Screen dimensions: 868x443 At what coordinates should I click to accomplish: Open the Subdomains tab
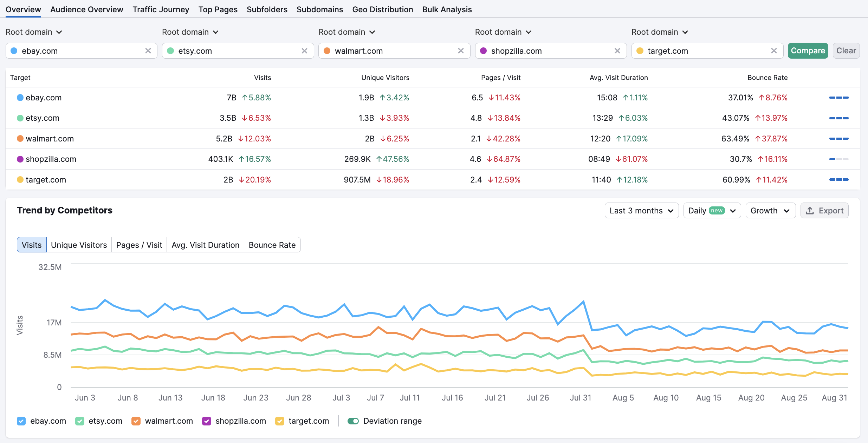(x=320, y=9)
